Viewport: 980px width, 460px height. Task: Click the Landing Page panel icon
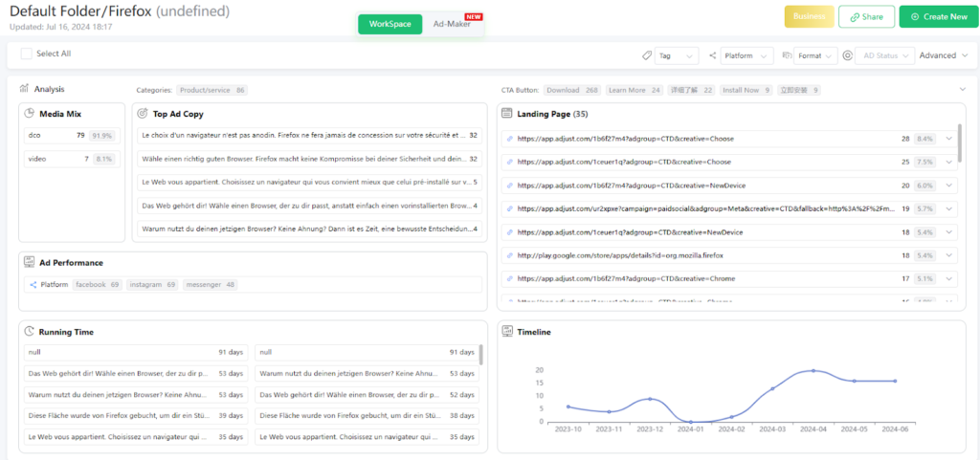pyautogui.click(x=507, y=114)
